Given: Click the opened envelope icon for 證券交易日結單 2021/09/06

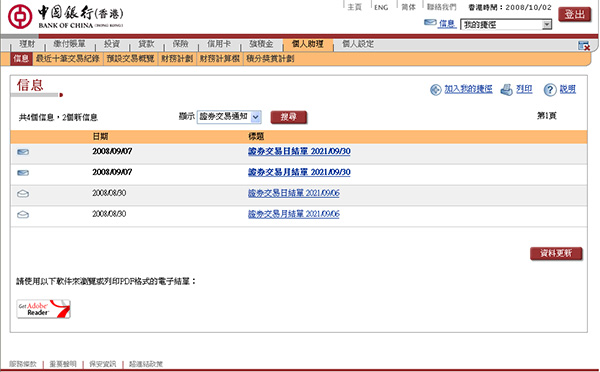Looking at the screenshot, I should pos(23,194).
